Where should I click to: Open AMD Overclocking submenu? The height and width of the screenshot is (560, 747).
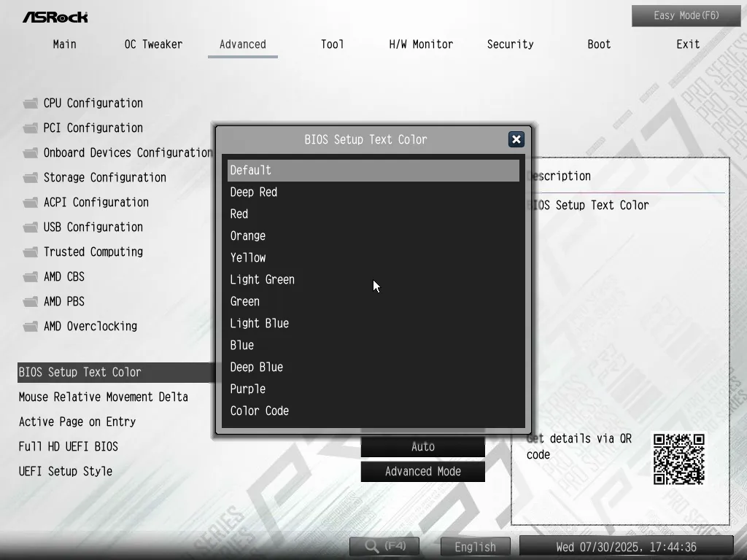[90, 326]
